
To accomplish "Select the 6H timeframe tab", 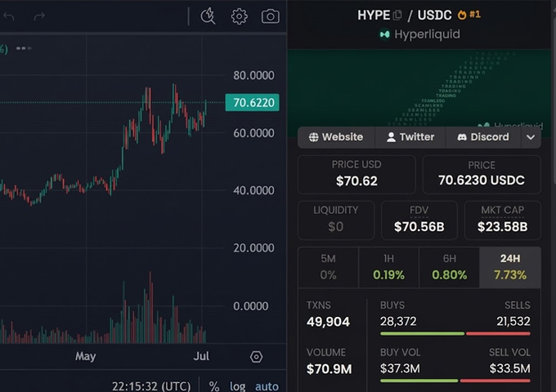I will tap(449, 267).
